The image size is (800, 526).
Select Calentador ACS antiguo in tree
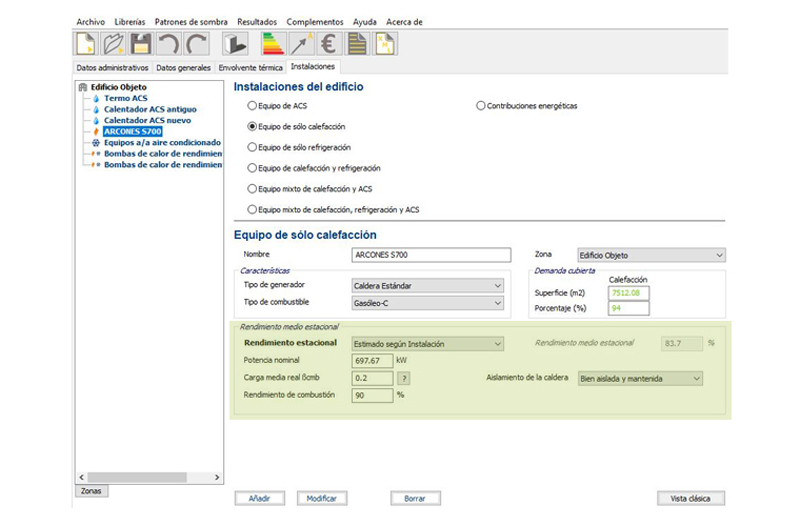point(150,110)
